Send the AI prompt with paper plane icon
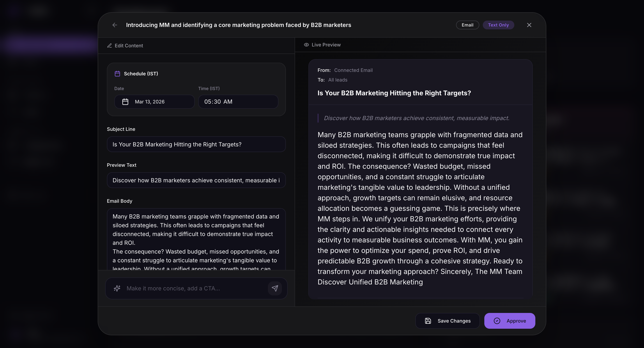 point(275,288)
